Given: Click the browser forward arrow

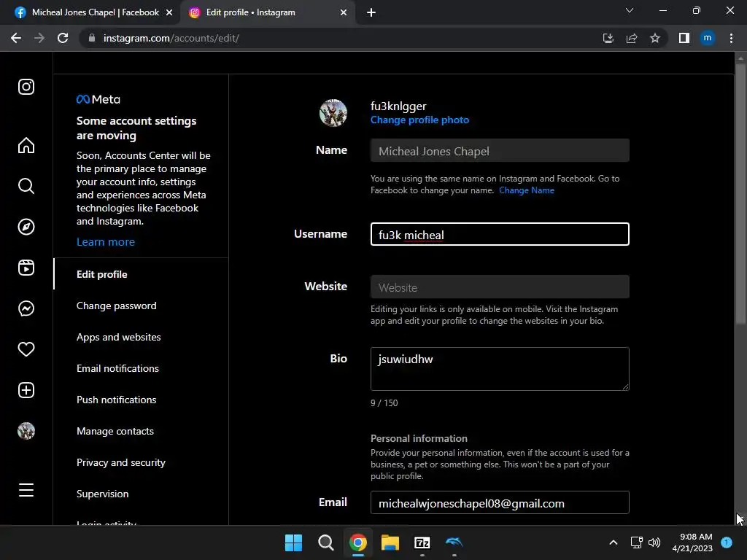Looking at the screenshot, I should tap(39, 38).
